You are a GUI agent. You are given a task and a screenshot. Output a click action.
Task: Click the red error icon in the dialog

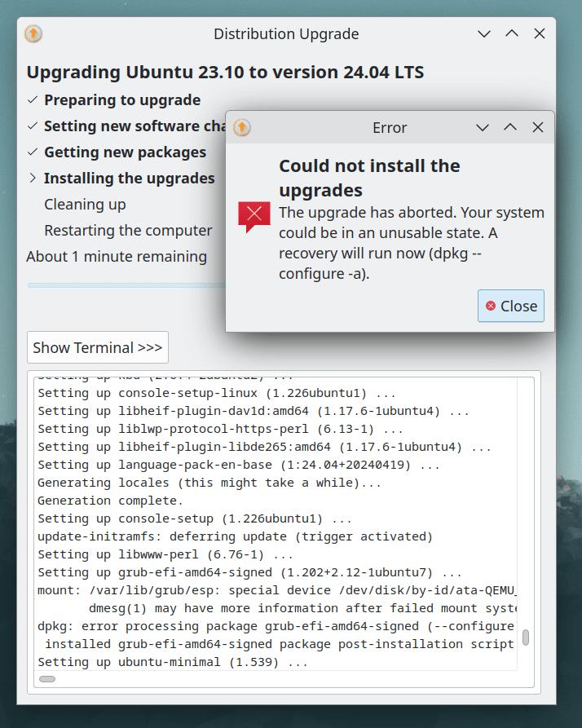254,216
